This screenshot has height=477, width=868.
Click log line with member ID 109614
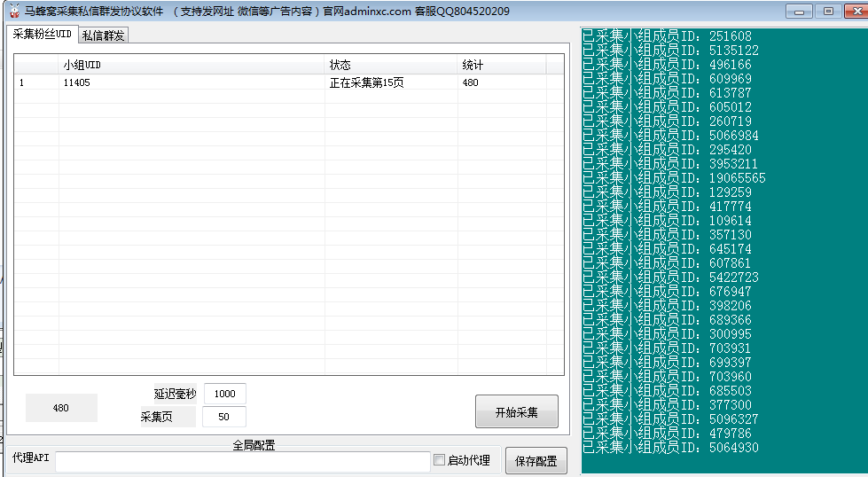pos(667,220)
